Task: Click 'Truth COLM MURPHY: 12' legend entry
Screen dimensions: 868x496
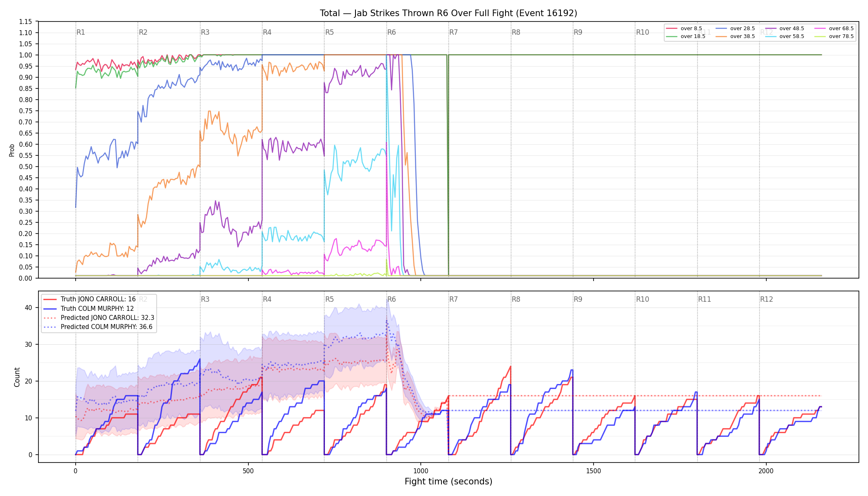Action: point(97,308)
